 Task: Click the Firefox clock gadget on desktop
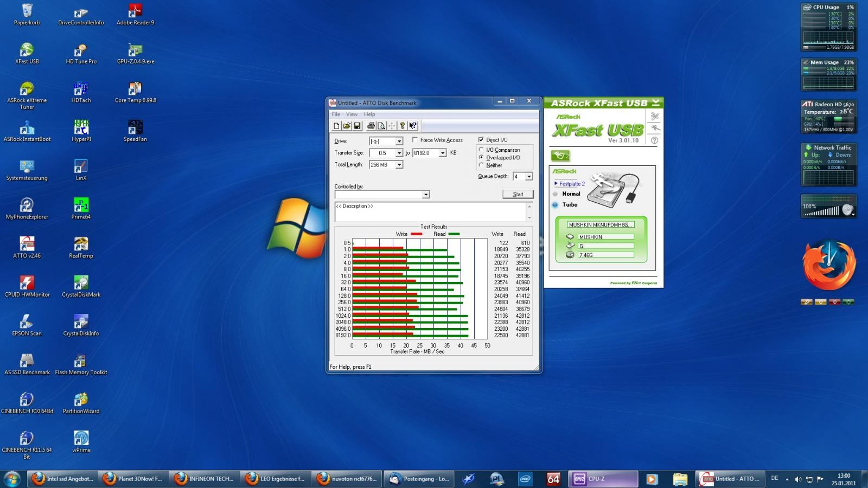[x=829, y=265]
